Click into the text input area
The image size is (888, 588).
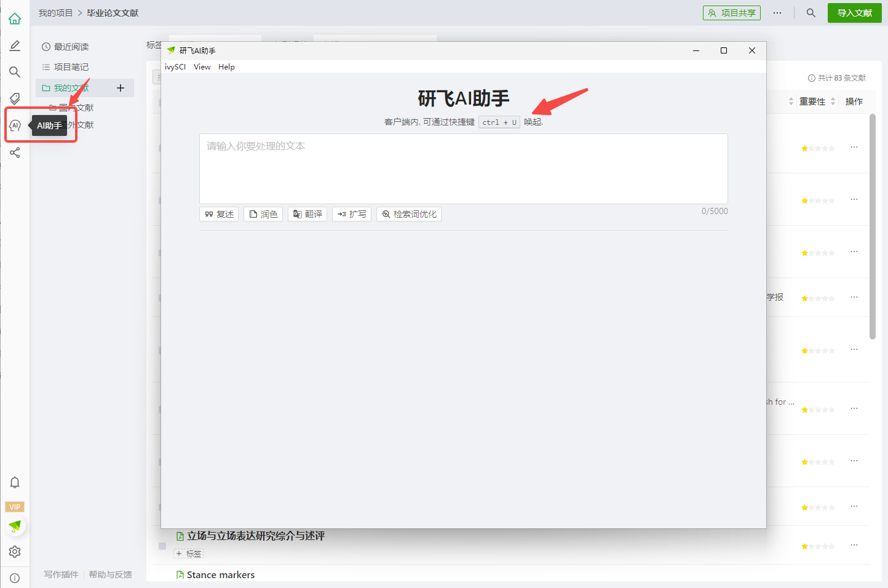[464, 169]
